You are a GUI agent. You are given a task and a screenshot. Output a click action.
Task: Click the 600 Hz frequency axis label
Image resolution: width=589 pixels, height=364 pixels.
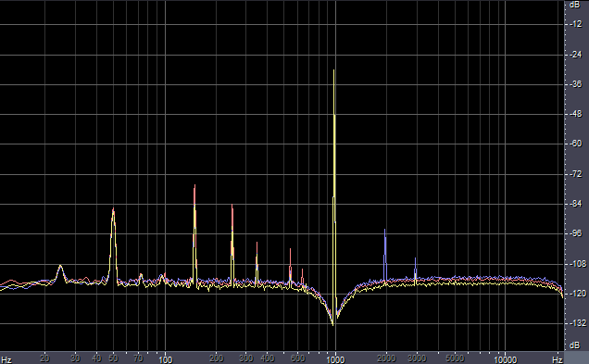[x=298, y=358]
